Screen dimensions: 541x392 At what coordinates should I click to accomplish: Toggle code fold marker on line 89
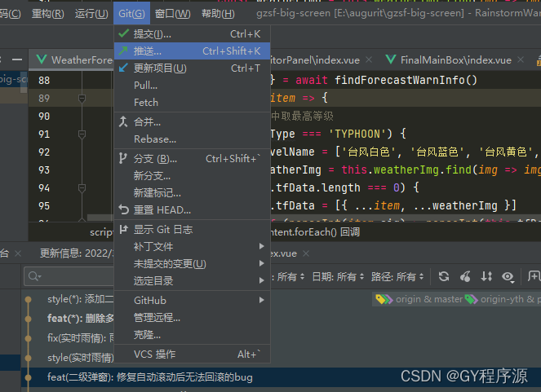click(82, 99)
